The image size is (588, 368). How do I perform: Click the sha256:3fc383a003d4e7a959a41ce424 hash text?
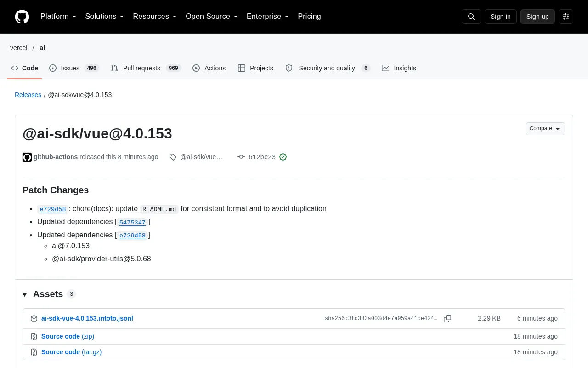[x=381, y=318]
